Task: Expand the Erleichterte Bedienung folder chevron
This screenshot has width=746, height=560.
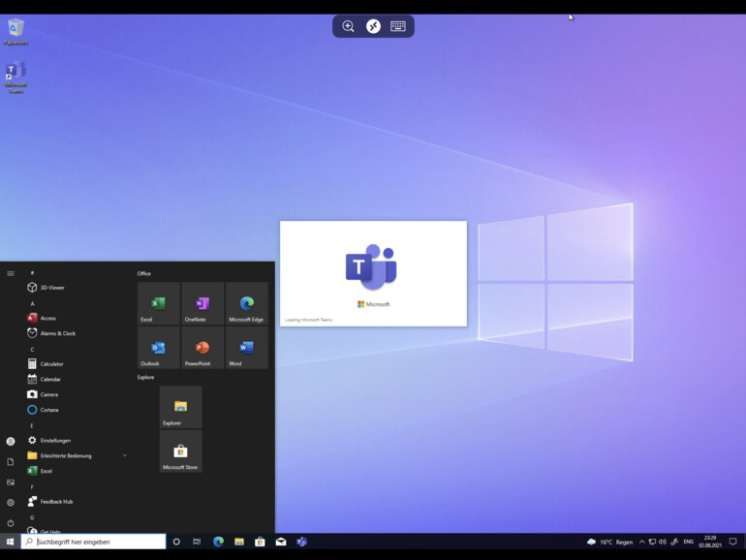Action: (x=125, y=455)
